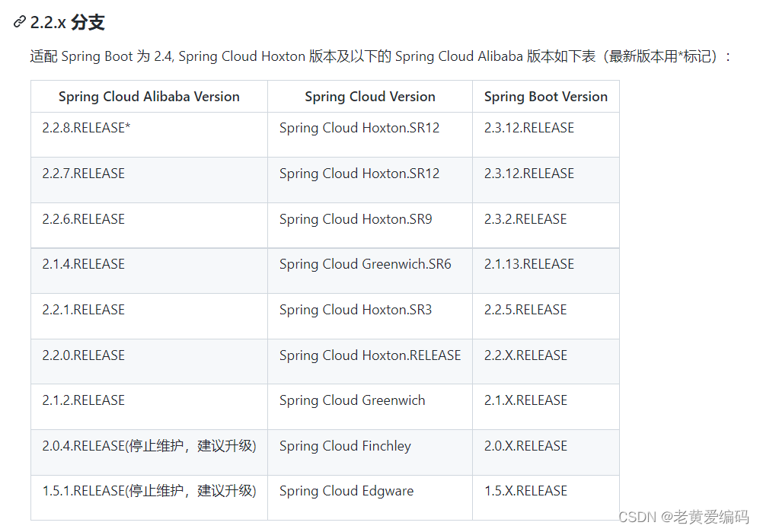Screen dimensions: 760x532
Task: Select the 2.1.X.RELEASE cell
Action: [x=546, y=406]
